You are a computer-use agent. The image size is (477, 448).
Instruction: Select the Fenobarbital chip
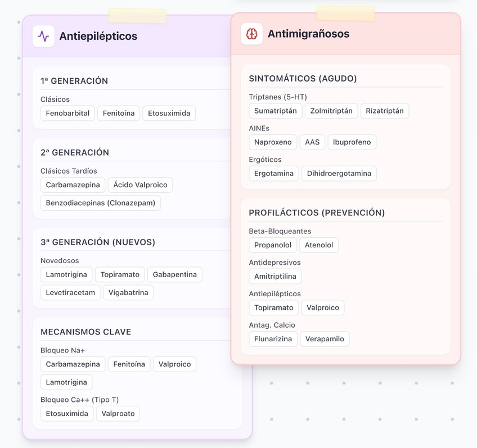67,114
